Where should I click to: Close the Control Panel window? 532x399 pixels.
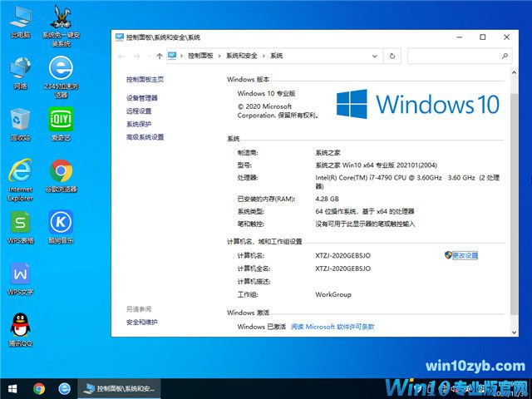pos(506,37)
